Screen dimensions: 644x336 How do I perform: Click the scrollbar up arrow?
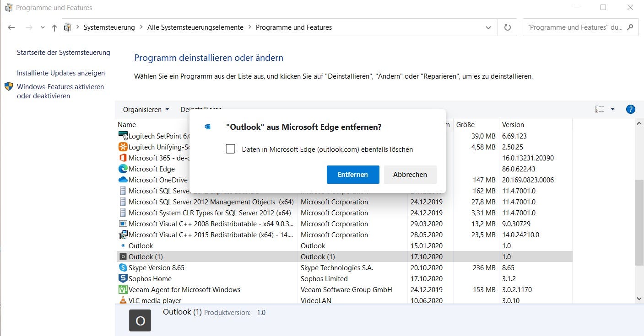pos(639,123)
